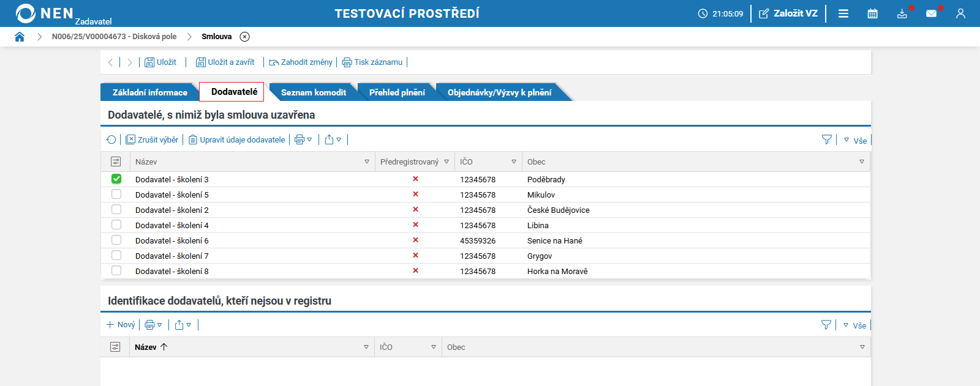Check Dodavatel - školení 8 checkbox
The height and width of the screenshot is (386, 980).
(116, 270)
